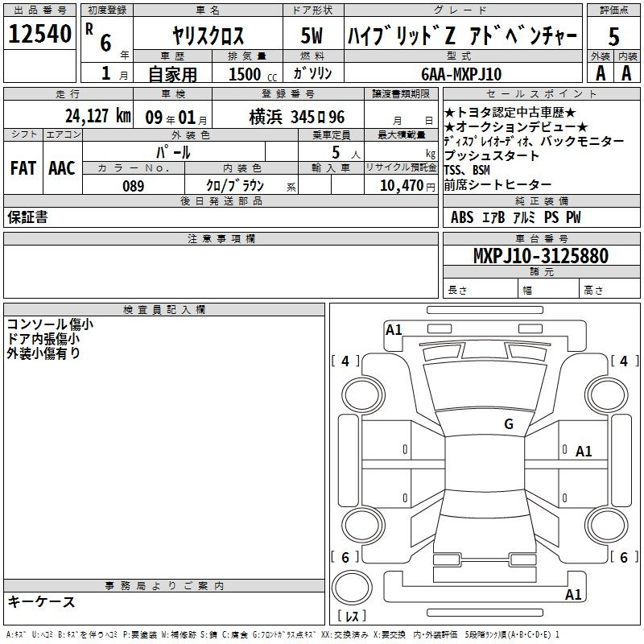Viewport: 644px width, 644px height.
Task: Click the G mark on the windshield diagram
Action: point(509,423)
